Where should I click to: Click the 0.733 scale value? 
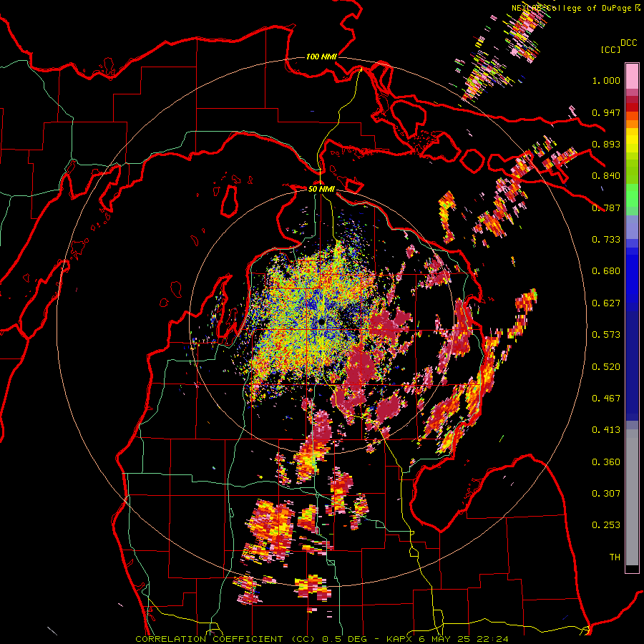pos(606,240)
